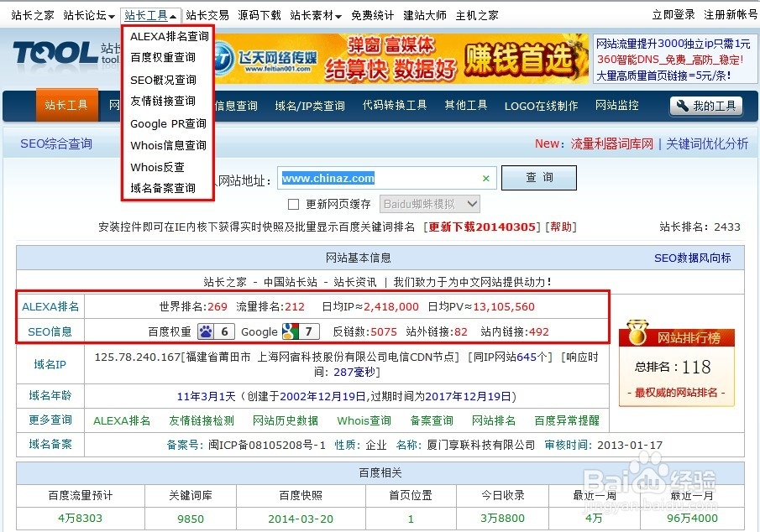Screen dimensions: 760x532
Task: Clear the URL with the green X icon
Action: point(486,179)
